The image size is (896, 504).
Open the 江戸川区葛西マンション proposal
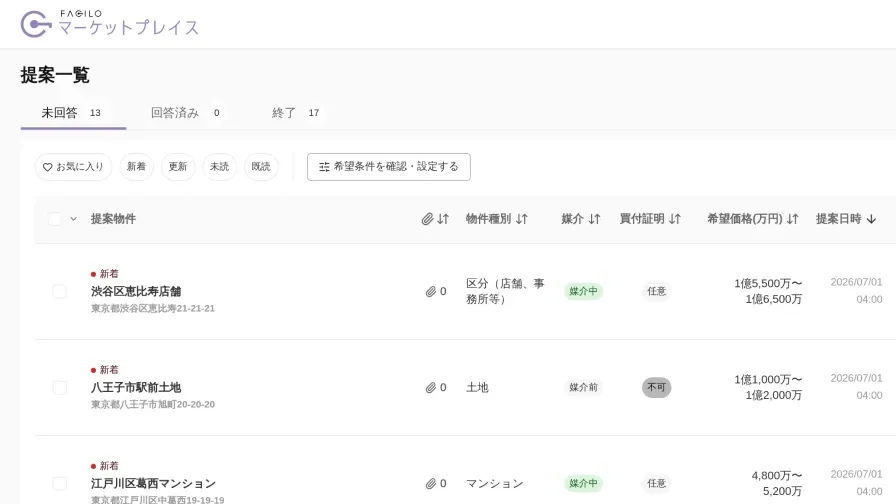153,483
